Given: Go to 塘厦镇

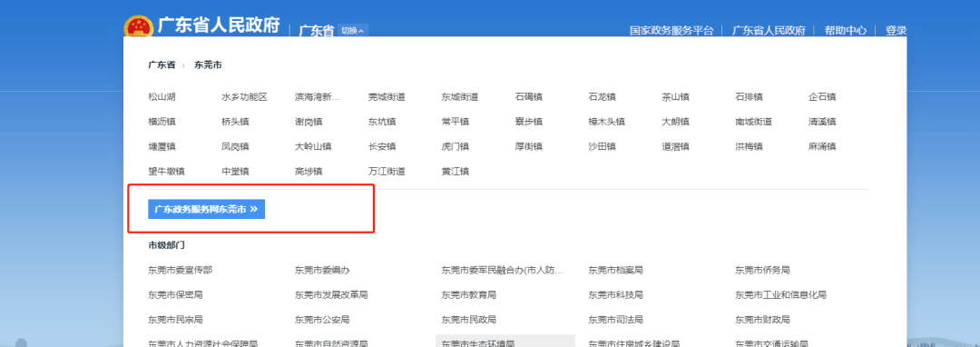Looking at the screenshot, I should click(162, 147).
